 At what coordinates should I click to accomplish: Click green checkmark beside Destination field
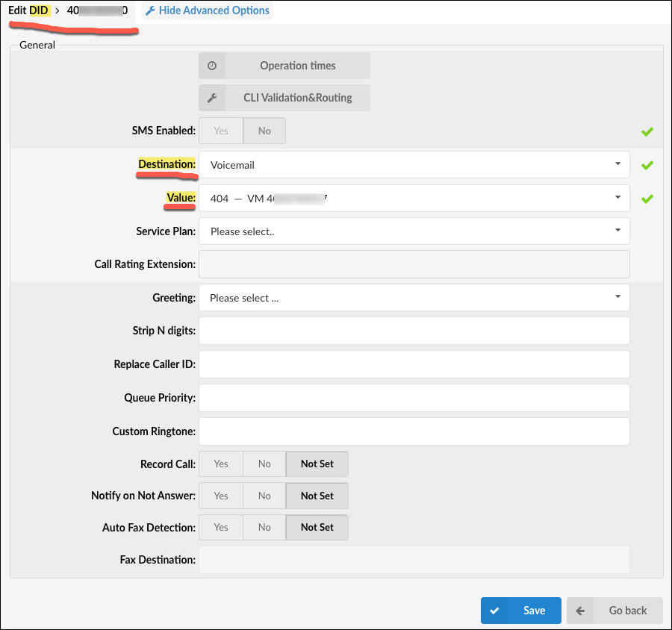647,165
